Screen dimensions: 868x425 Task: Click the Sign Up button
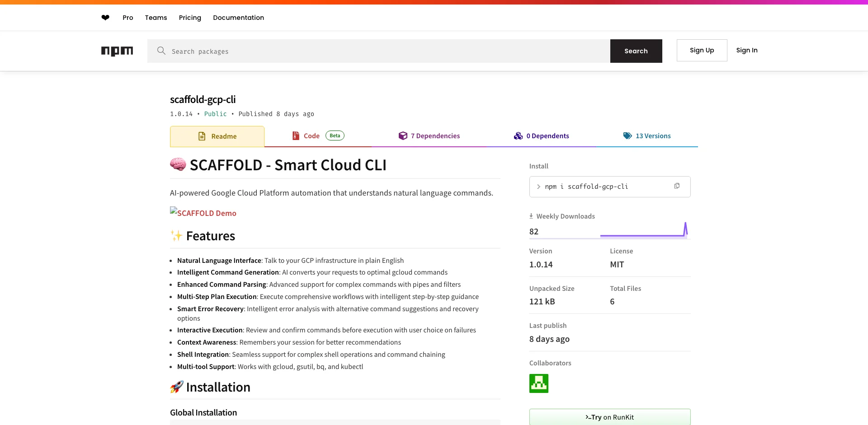pyautogui.click(x=702, y=50)
